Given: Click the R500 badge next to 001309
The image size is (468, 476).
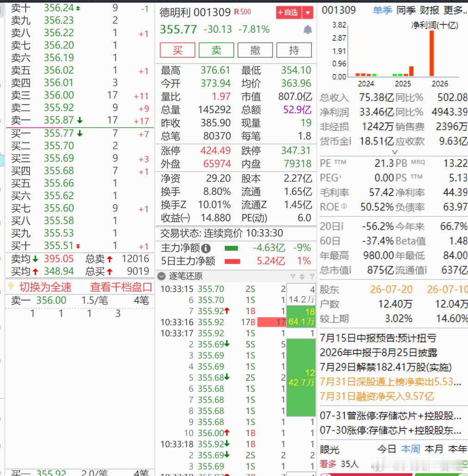Looking at the screenshot, I should tap(242, 12).
